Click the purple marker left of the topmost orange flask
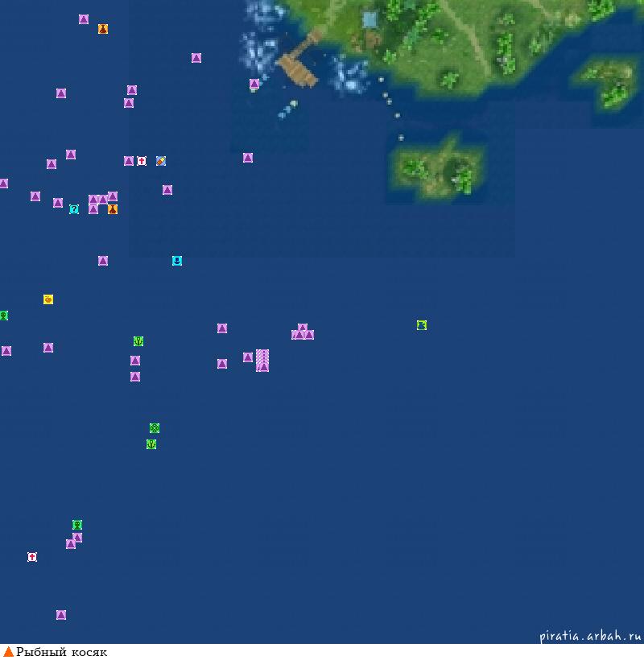 click(x=84, y=19)
